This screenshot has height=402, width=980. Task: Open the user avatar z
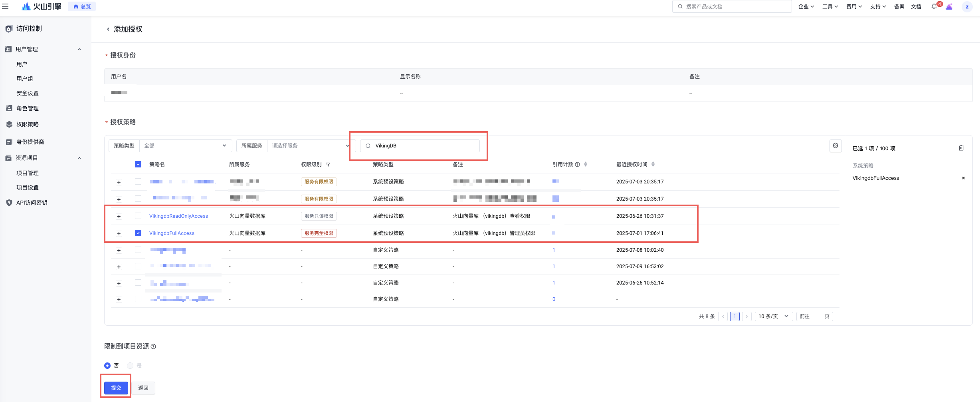[x=967, y=7]
